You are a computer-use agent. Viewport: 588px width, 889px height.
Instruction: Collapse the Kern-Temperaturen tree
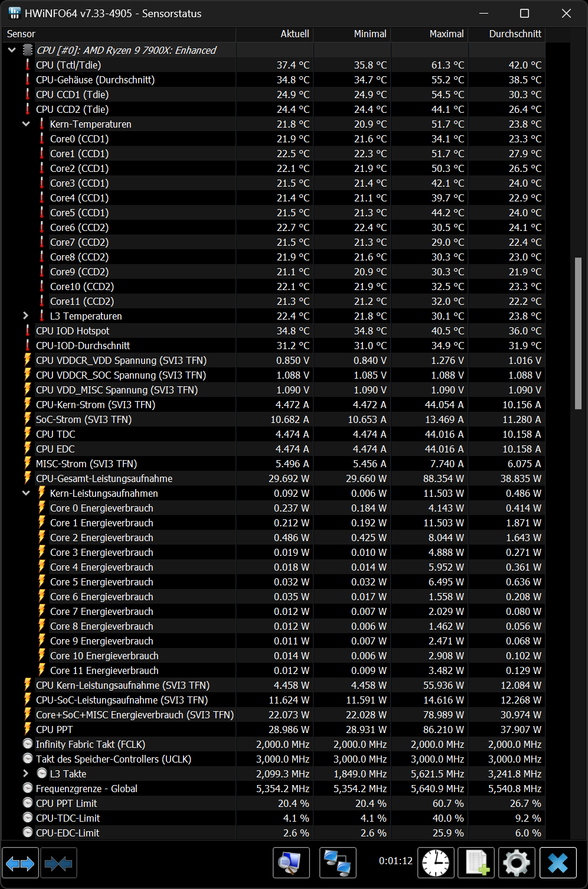pyautogui.click(x=26, y=124)
